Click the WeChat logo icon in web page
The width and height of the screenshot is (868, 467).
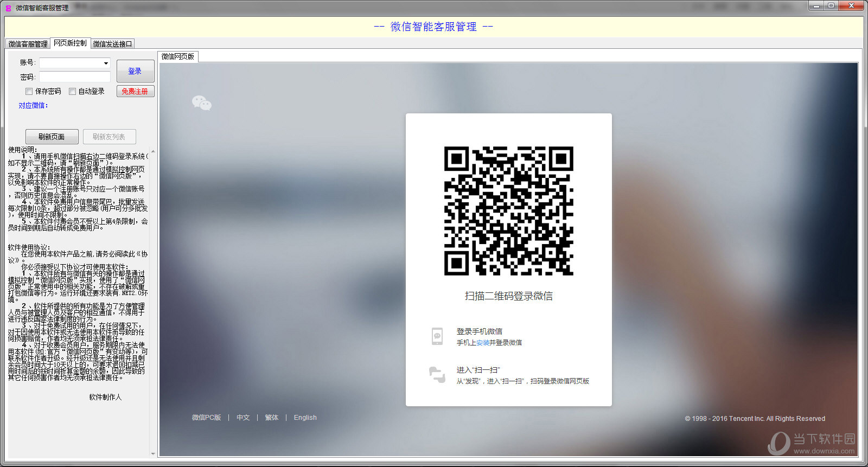coord(202,103)
